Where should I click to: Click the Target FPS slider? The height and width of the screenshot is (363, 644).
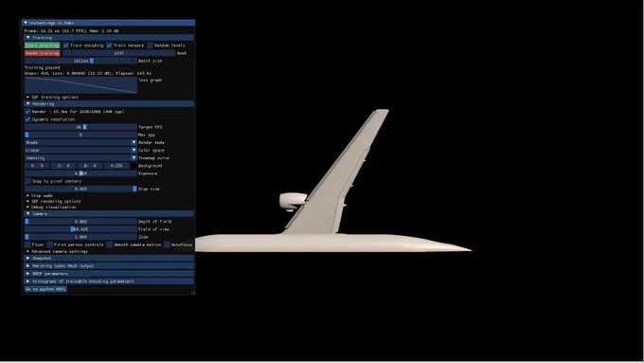[x=80, y=127]
